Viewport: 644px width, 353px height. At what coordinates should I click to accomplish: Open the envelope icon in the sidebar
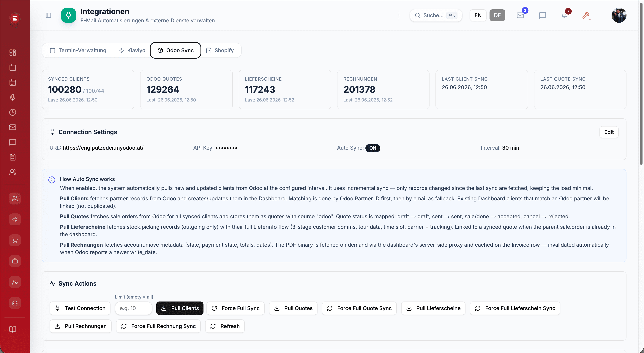12,127
